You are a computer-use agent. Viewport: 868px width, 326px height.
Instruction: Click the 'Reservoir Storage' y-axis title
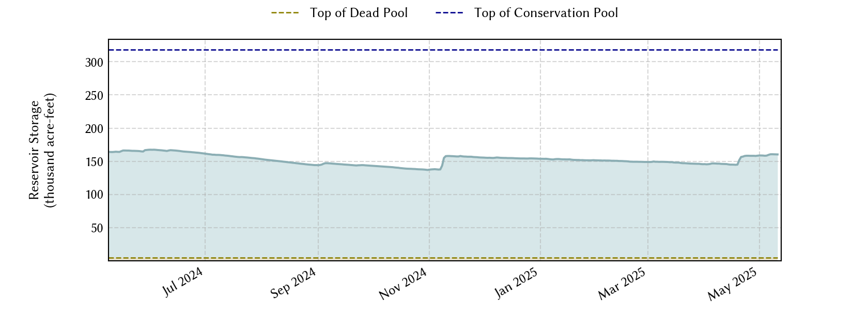(42, 150)
